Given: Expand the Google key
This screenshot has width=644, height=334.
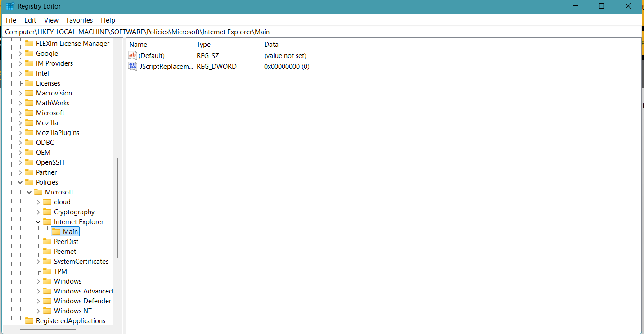Looking at the screenshot, I should click(20, 54).
